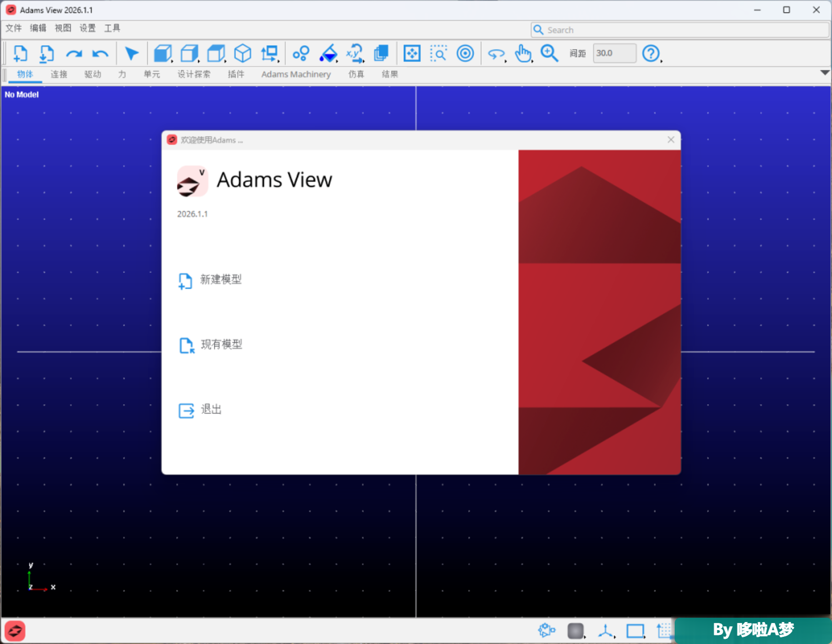The height and width of the screenshot is (644, 832).
Task: Close the 欢迎使用Adams dialog
Action: [x=671, y=140]
